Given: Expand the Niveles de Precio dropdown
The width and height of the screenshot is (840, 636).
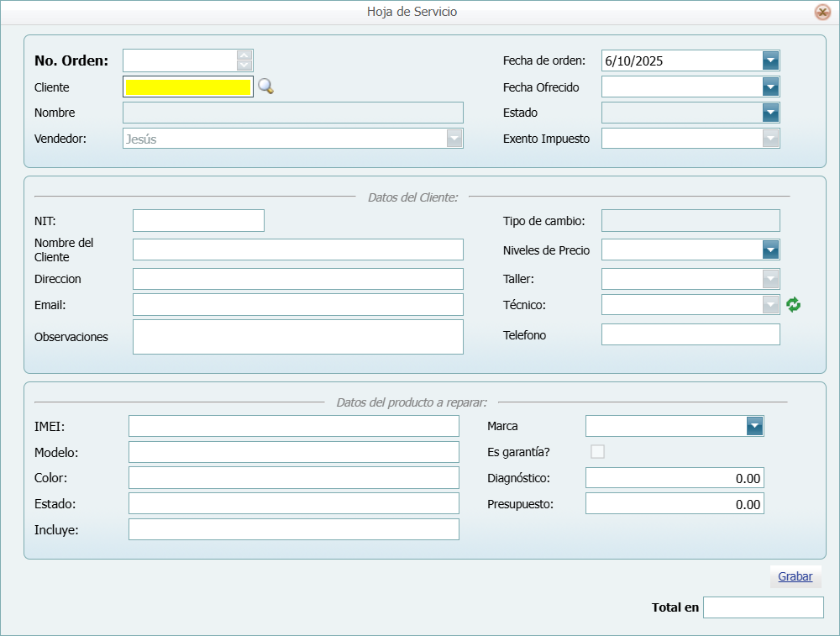Looking at the screenshot, I should pos(770,250).
